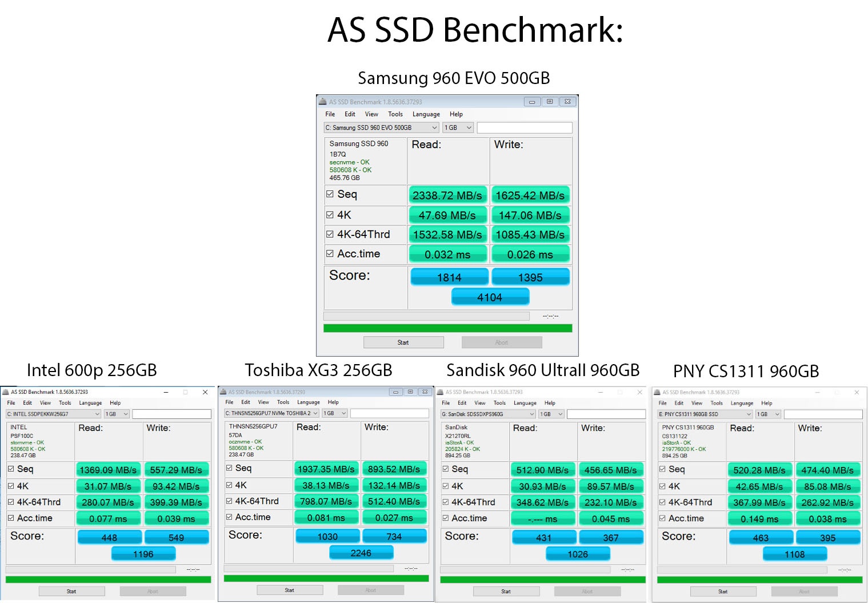This screenshot has width=868, height=603.
Task: Open the 1 GB size dropdown in the Samsung window
Action: (x=458, y=127)
